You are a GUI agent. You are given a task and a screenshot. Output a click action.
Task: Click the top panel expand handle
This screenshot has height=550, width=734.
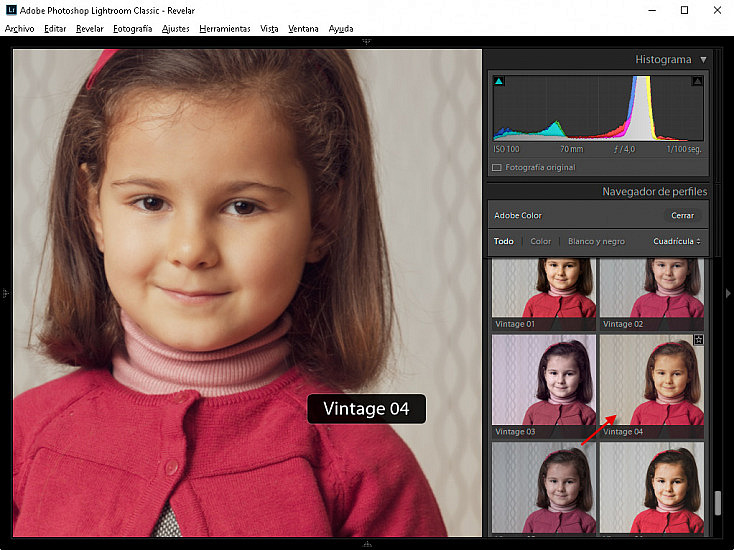[367, 41]
